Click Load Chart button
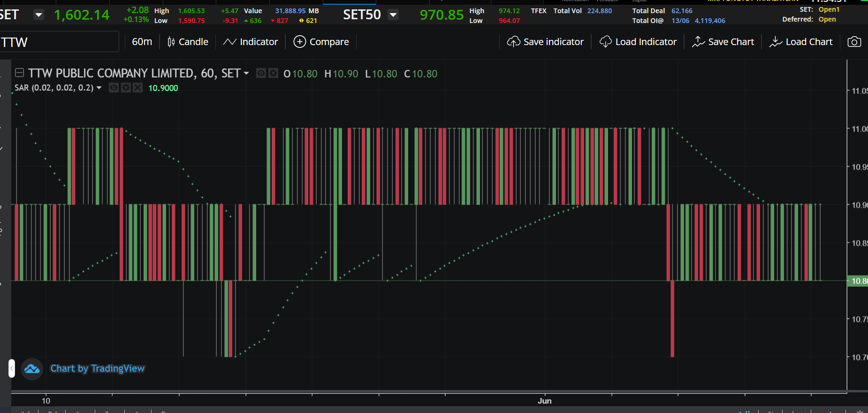 (801, 42)
